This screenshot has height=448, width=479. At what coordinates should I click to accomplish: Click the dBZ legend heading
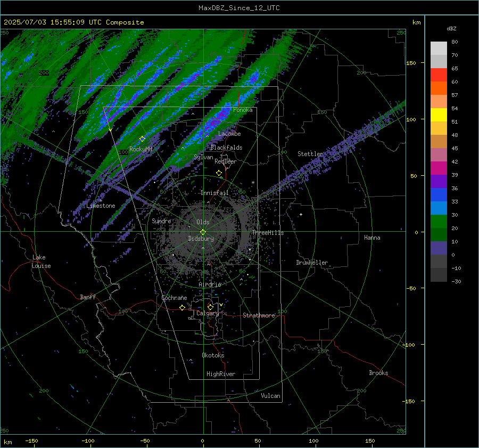click(451, 29)
